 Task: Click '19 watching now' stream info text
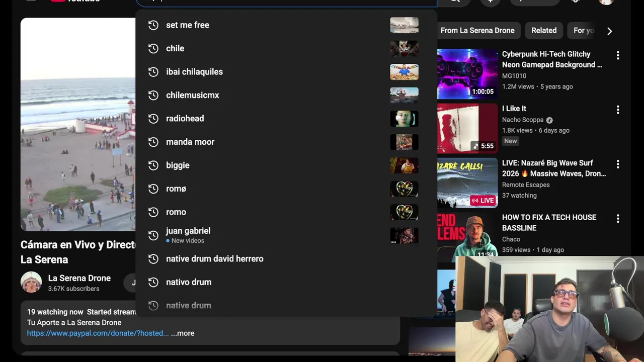click(x=55, y=312)
